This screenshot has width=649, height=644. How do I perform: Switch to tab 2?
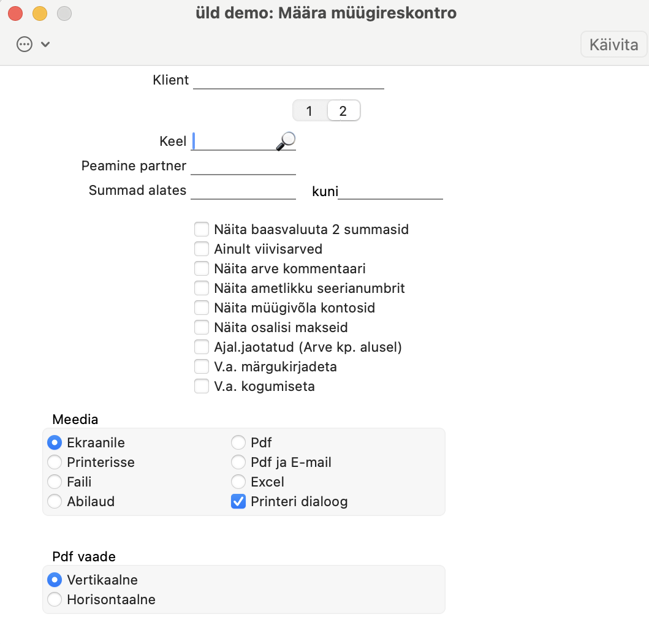[343, 111]
